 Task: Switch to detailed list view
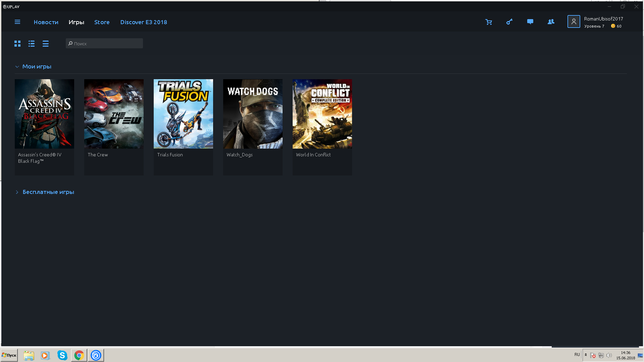32,44
